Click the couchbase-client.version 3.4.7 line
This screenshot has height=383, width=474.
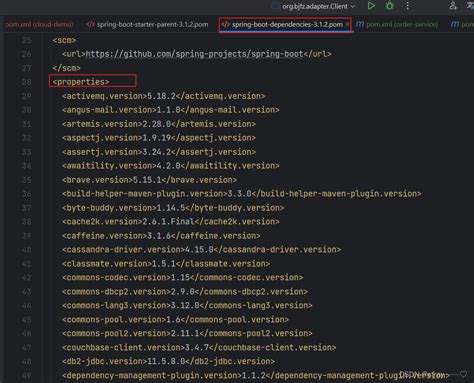pos(199,347)
